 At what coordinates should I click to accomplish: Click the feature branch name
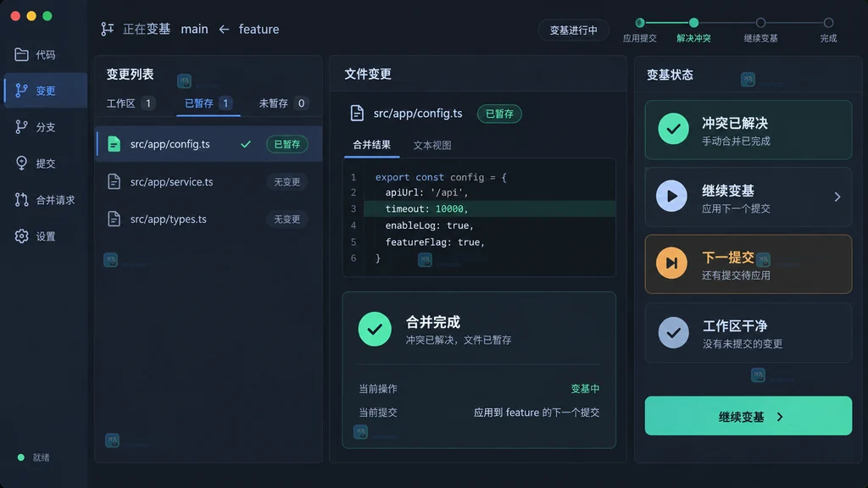pos(259,30)
